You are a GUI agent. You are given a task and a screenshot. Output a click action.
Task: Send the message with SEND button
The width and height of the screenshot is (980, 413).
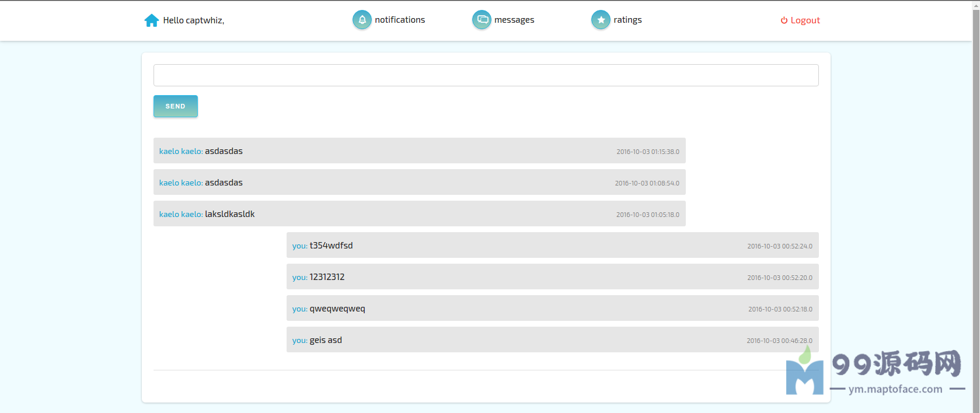[x=176, y=106]
